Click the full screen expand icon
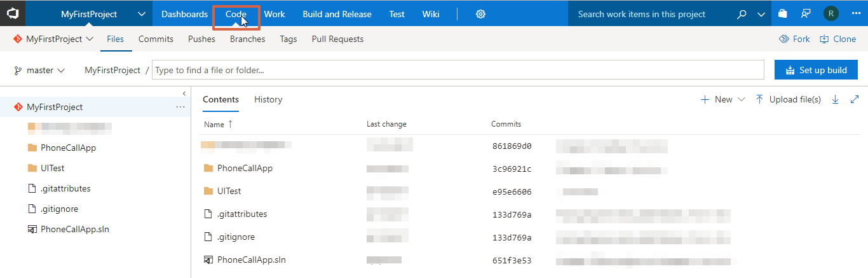Viewport: 868px width, 278px height. click(855, 99)
